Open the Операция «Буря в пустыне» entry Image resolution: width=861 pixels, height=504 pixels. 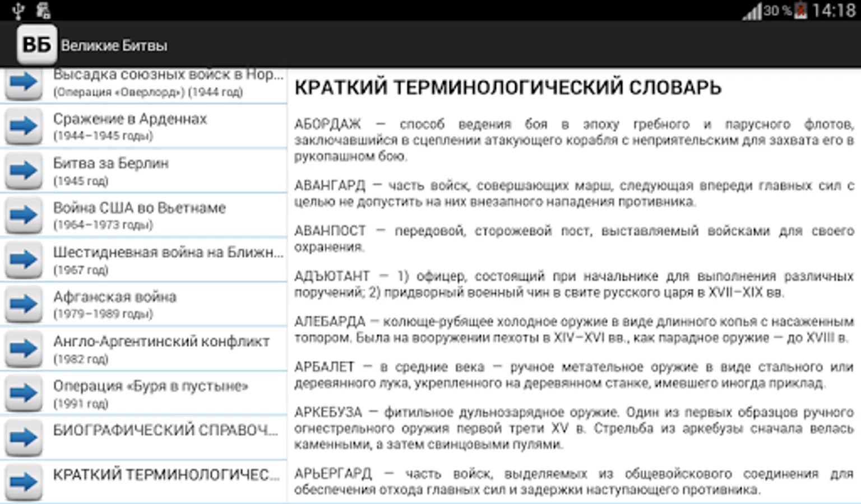point(143,393)
